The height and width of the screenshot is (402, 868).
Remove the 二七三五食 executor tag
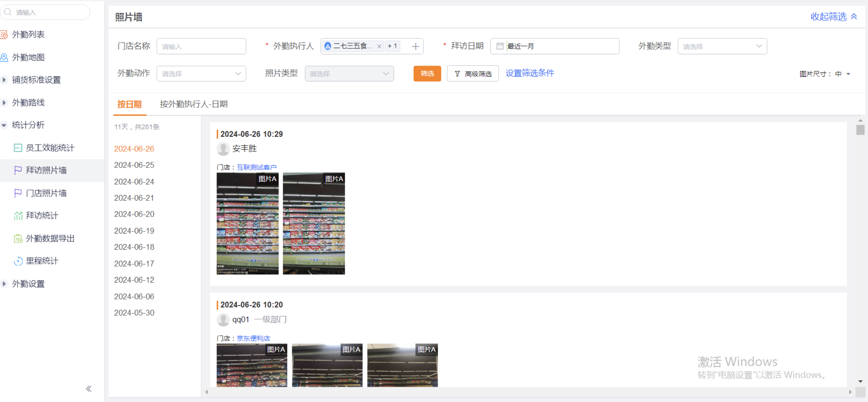click(x=379, y=46)
